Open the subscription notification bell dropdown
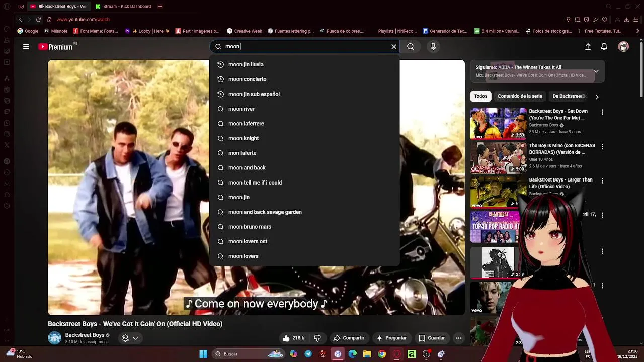 130,338
